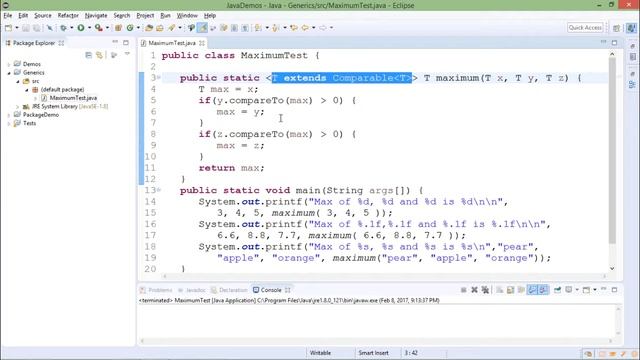Run the program with green Run icon
Image resolution: width=640 pixels, height=360 pixels.
click(x=81, y=28)
